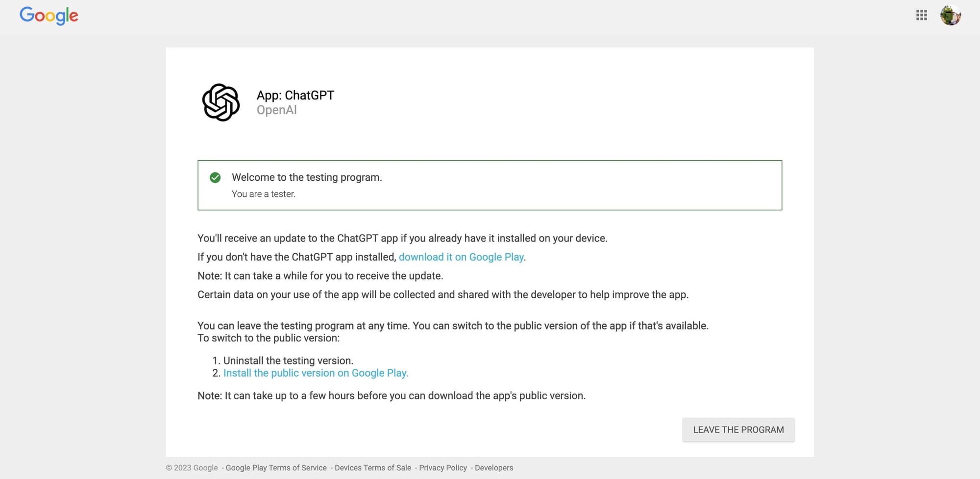Image resolution: width=980 pixels, height=479 pixels.
Task: Click the 'few hours' public version note
Action: [392, 396]
